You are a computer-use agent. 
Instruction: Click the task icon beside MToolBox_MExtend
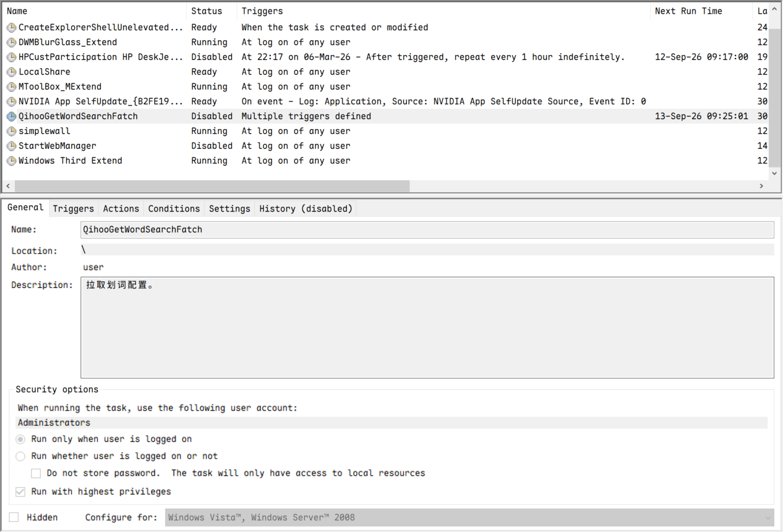[11, 87]
